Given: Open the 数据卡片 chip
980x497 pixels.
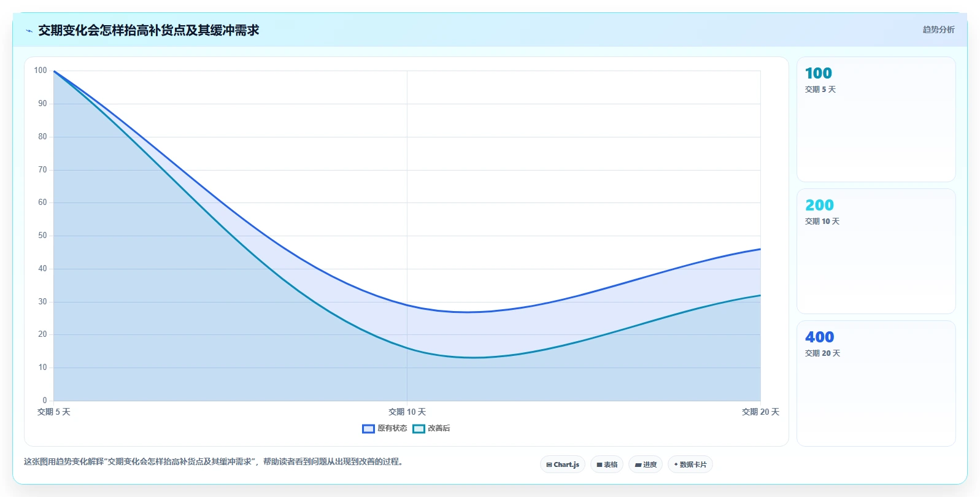Looking at the screenshot, I should click(x=690, y=464).
